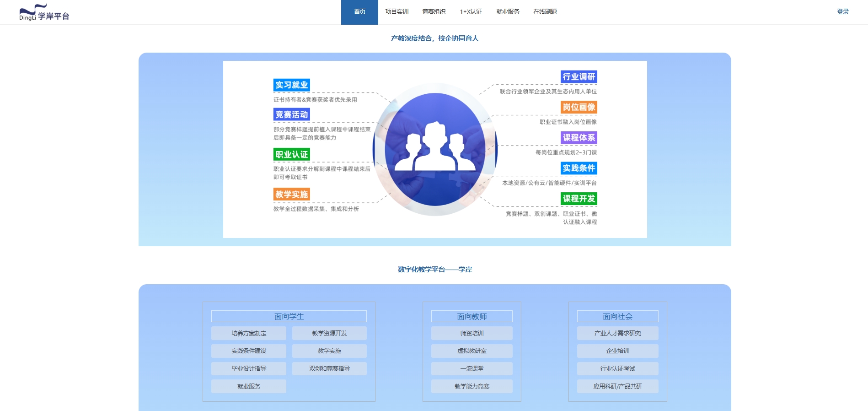Click the 面向学生 section header
Image resolution: width=868 pixels, height=411 pixels.
(289, 316)
